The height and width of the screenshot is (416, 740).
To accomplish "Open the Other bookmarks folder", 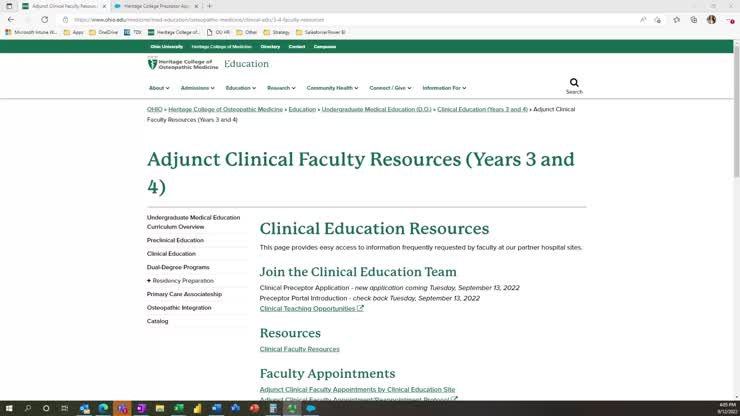I will pos(246,32).
